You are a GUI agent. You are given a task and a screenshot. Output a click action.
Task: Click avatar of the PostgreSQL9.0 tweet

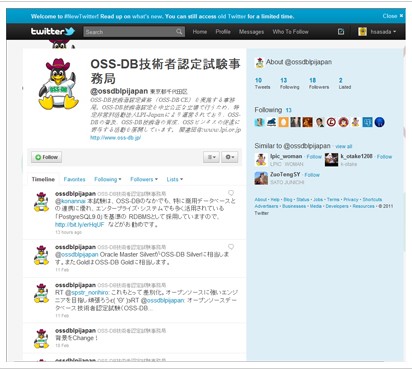pos(41,202)
